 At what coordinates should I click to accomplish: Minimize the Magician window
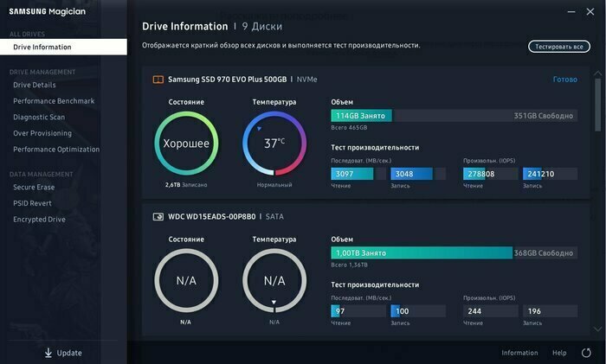pyautogui.click(x=571, y=12)
